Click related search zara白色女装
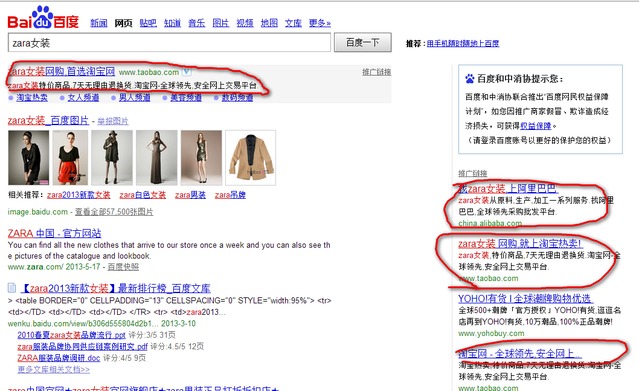Viewport: 639px width, 391px height. [143, 195]
